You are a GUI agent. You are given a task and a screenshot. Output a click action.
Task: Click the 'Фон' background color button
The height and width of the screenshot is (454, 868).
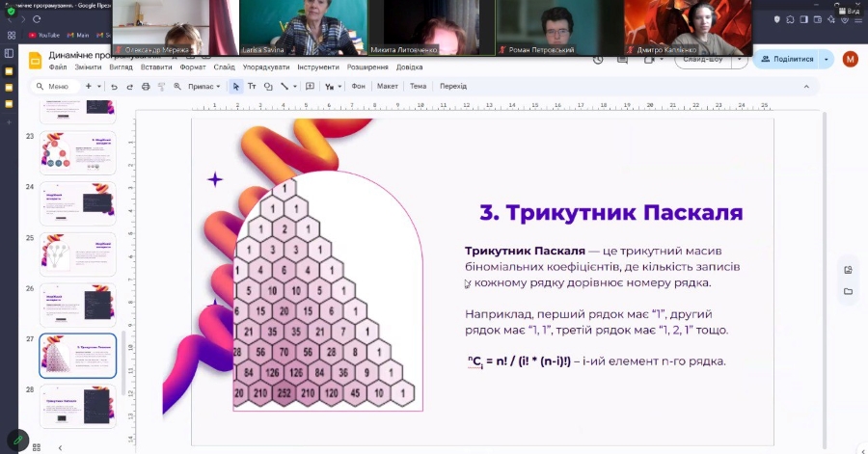(359, 86)
